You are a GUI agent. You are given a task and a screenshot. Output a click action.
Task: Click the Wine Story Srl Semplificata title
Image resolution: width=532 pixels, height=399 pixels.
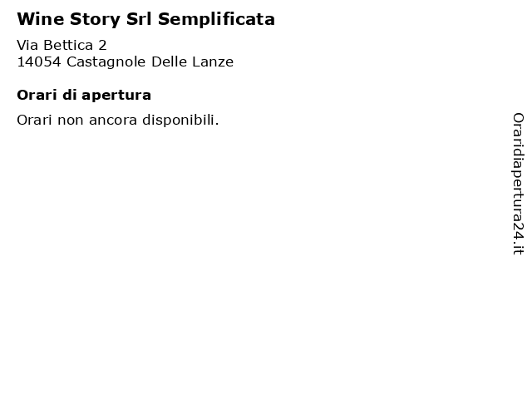point(146,19)
